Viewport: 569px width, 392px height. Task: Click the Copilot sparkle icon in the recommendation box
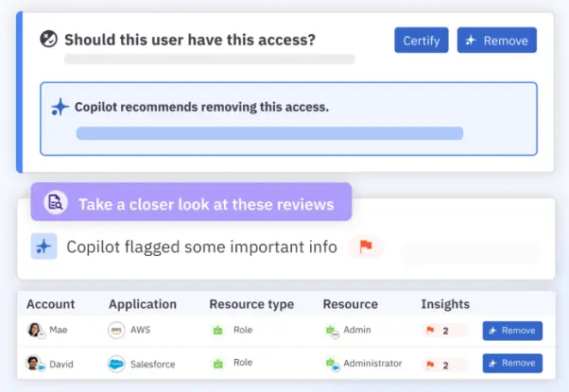click(60, 107)
